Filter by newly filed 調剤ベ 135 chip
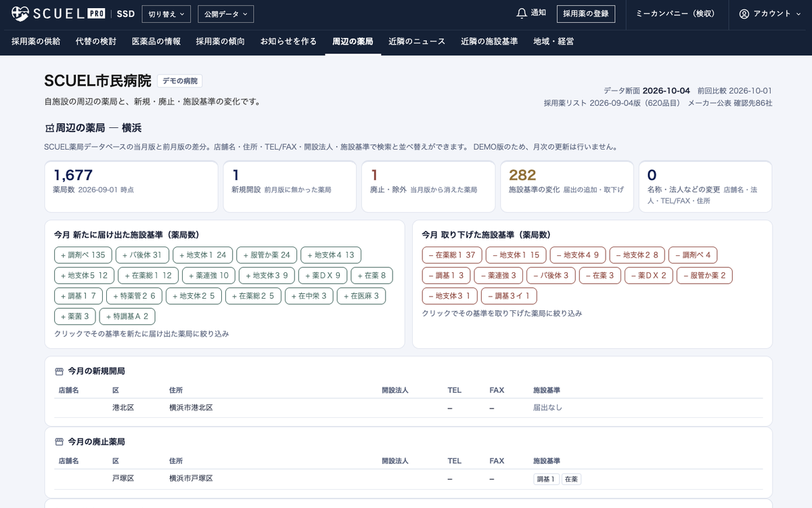Screen dimensions: 812x508 pyautogui.click(x=83, y=255)
